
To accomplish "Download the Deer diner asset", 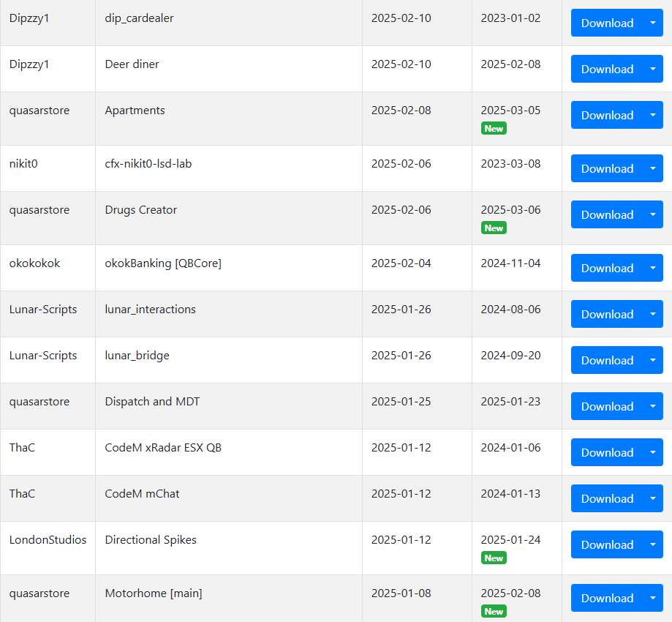I will point(607,69).
